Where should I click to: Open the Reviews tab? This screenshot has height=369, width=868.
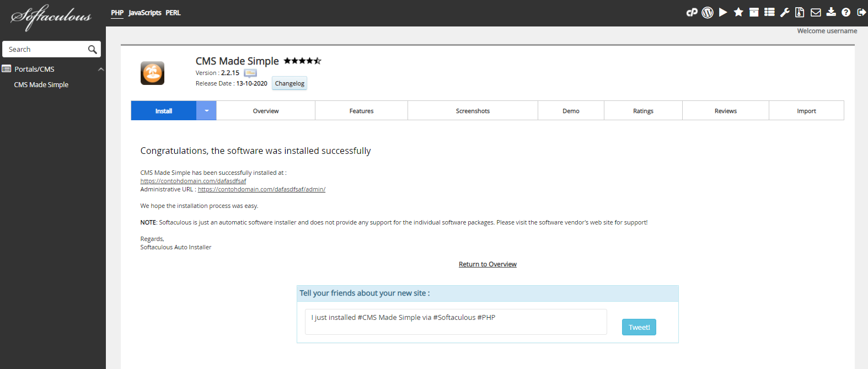[x=726, y=110]
